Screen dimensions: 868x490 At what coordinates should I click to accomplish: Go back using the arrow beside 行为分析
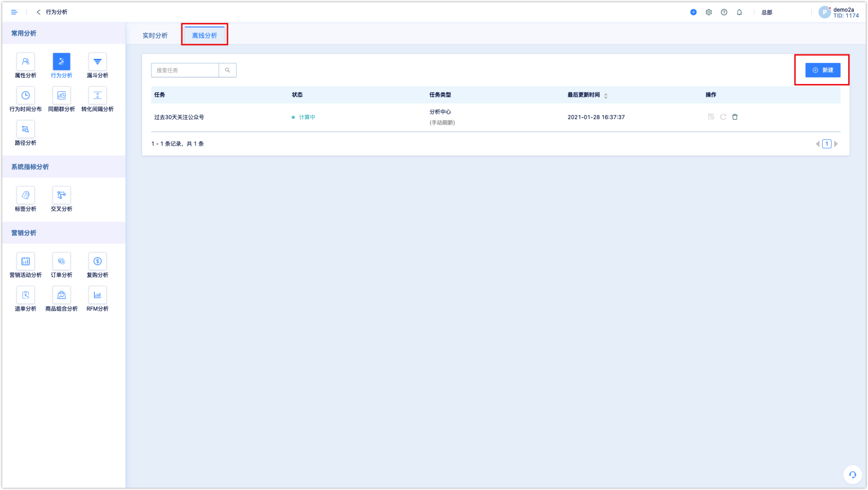(38, 12)
